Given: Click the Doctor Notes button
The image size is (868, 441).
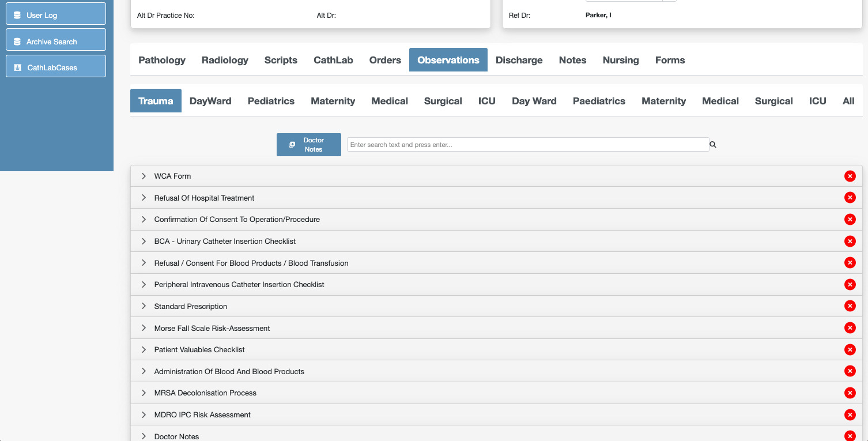Looking at the screenshot, I should (309, 145).
